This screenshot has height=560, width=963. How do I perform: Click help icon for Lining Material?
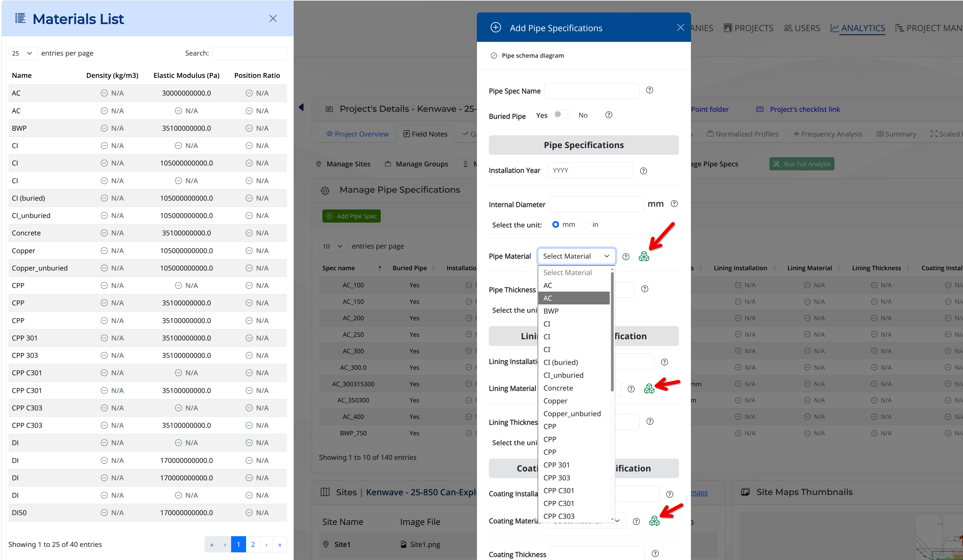[x=631, y=389]
